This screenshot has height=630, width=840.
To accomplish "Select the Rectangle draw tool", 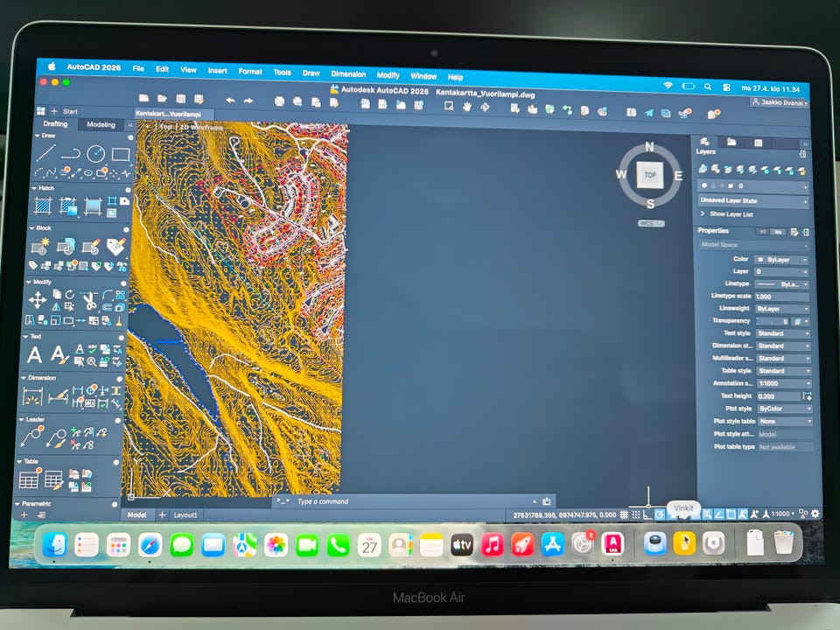I will (x=121, y=155).
